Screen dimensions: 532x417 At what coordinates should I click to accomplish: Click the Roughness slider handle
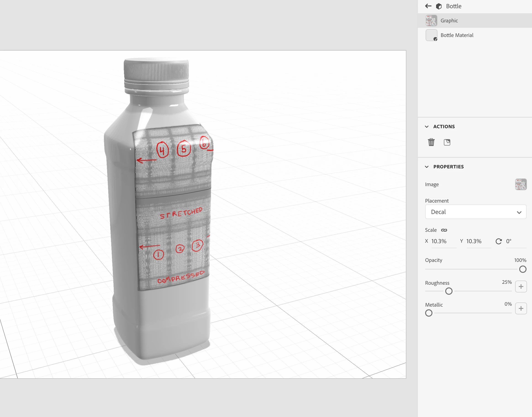pos(449,291)
